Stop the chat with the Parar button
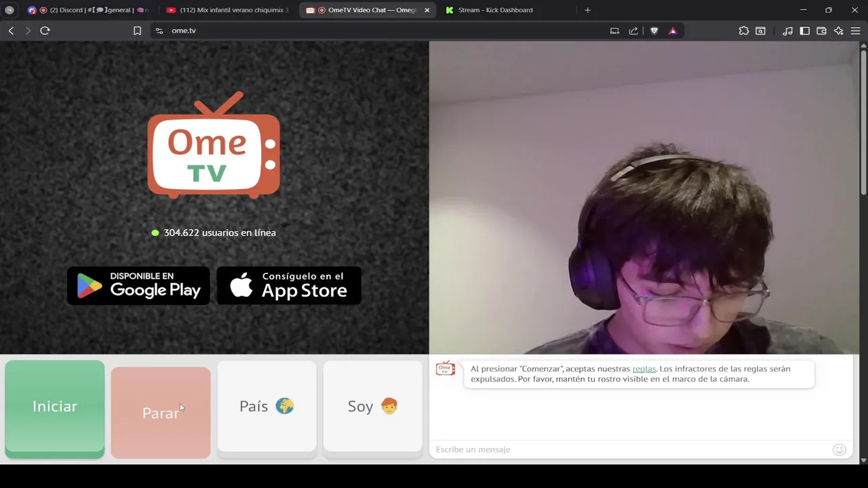The image size is (868, 488). (161, 413)
